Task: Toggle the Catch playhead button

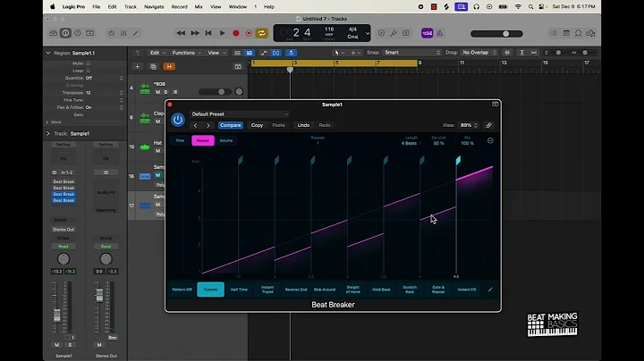Action: point(291,53)
